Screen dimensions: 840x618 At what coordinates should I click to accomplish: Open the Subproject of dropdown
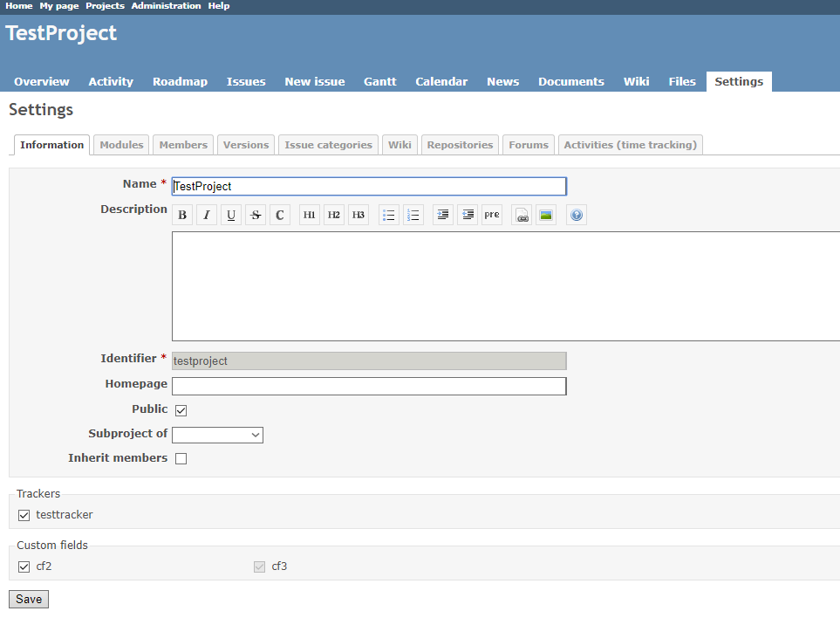click(217, 434)
